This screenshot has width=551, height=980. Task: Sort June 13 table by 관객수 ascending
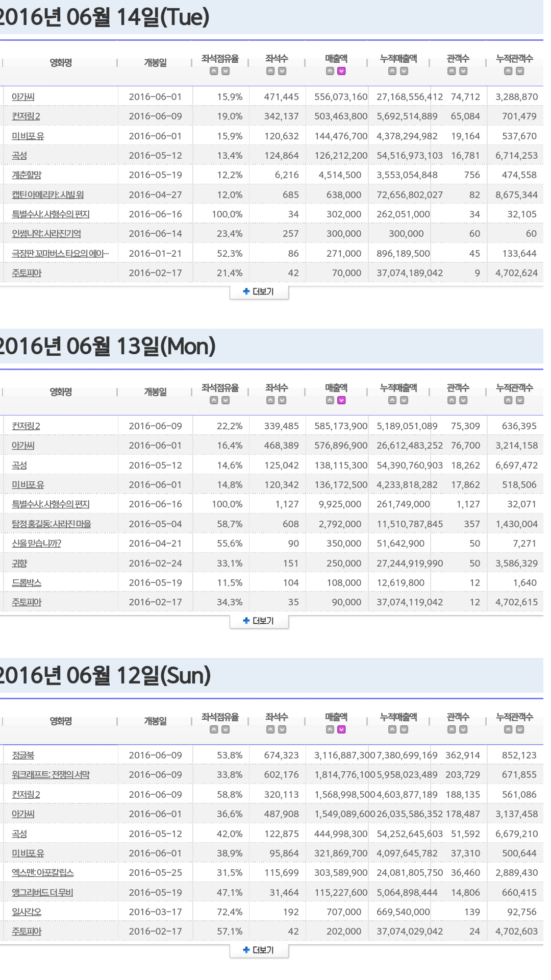[x=452, y=401]
